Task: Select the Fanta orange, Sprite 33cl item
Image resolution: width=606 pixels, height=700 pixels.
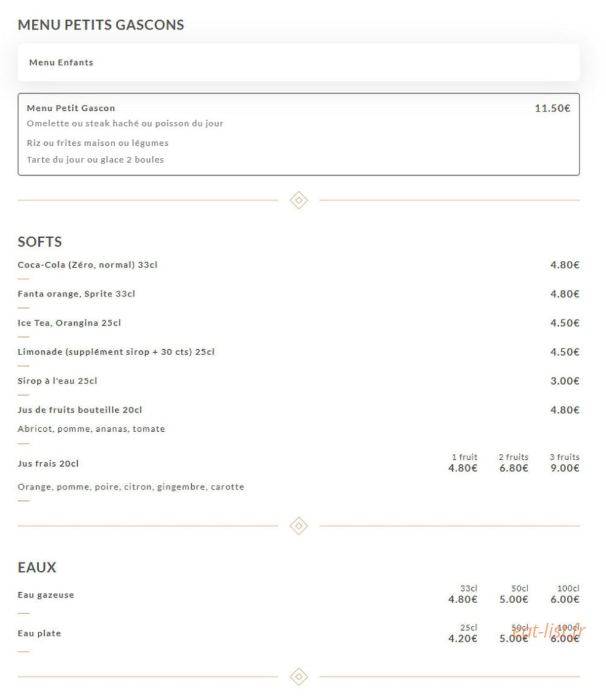Action: pos(77,294)
